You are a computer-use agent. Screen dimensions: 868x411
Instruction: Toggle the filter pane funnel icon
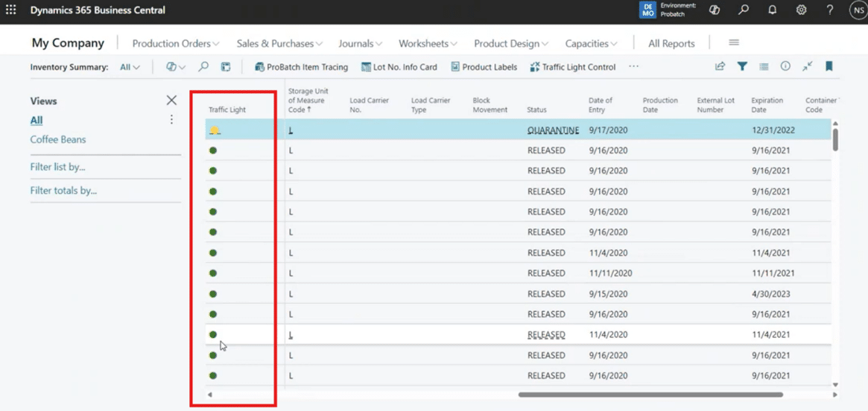tap(742, 66)
